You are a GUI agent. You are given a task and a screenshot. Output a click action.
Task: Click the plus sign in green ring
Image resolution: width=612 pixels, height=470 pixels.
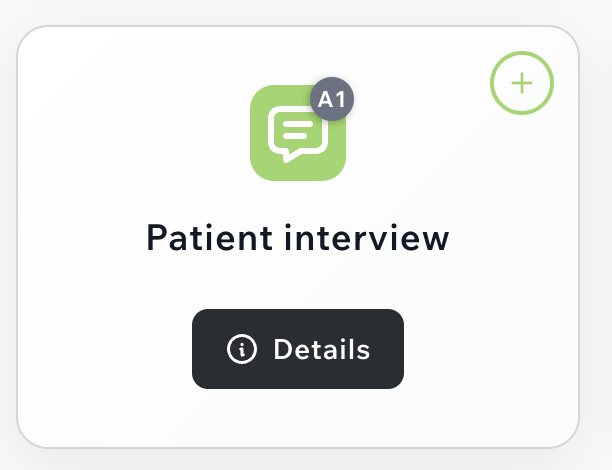(x=522, y=83)
